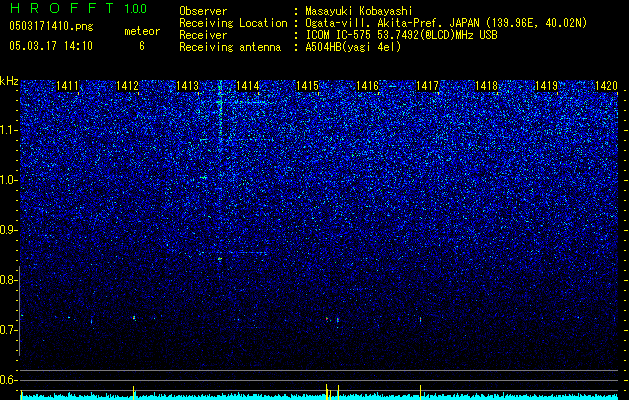Click the 0.7 kHz axis label

tap(8, 330)
